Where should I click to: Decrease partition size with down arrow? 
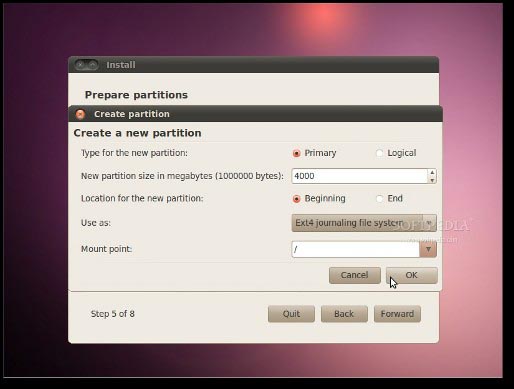432,180
